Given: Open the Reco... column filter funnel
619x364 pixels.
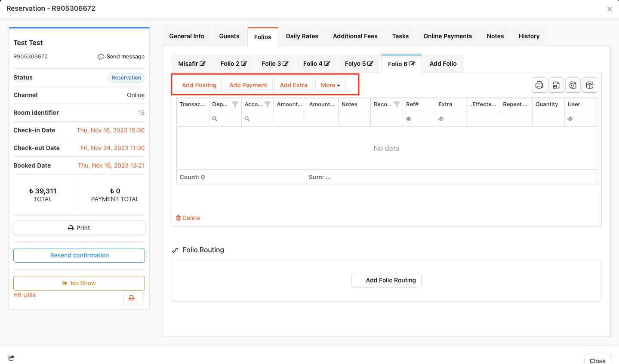Looking at the screenshot, I should coord(397,104).
